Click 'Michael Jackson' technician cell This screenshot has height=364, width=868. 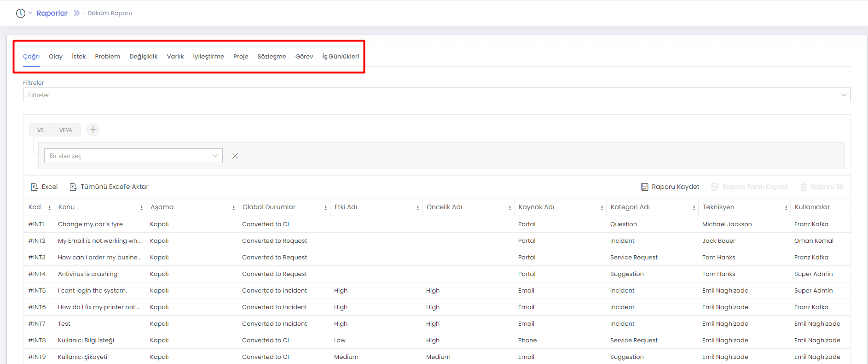(727, 224)
